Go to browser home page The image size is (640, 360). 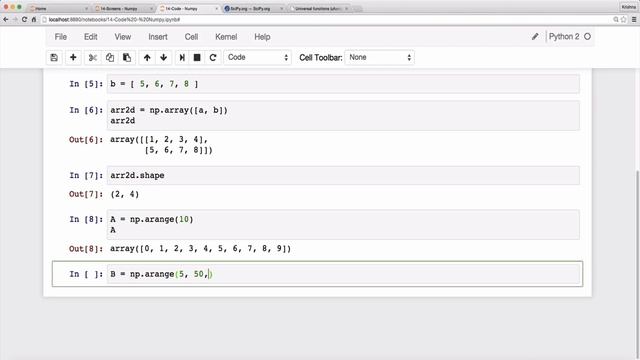coord(34,19)
